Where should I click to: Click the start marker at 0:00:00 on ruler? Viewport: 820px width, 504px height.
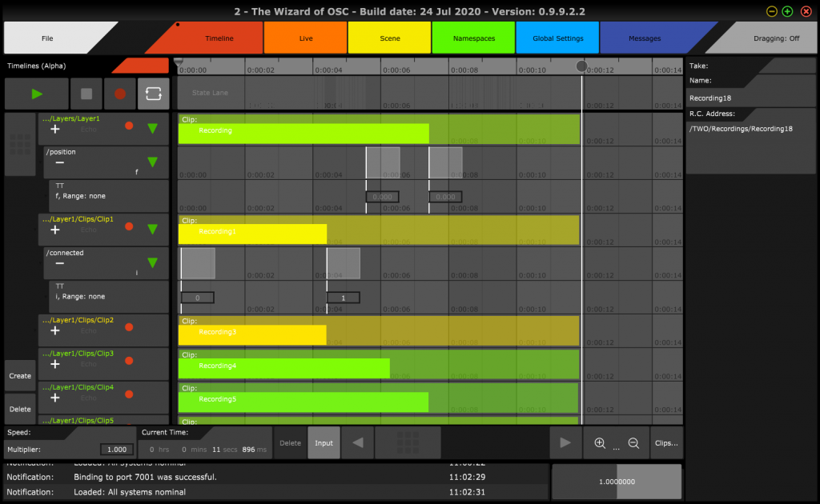click(x=179, y=62)
